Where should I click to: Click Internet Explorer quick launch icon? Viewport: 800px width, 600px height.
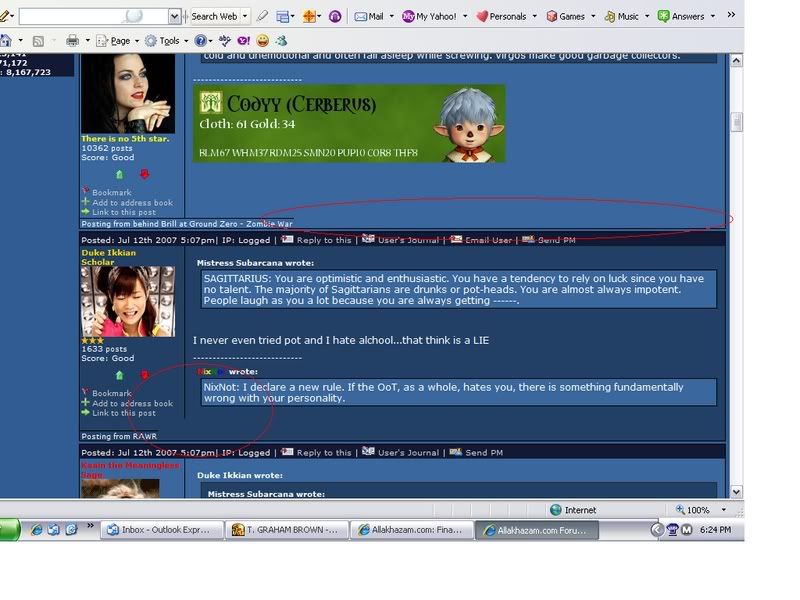click(x=36, y=530)
